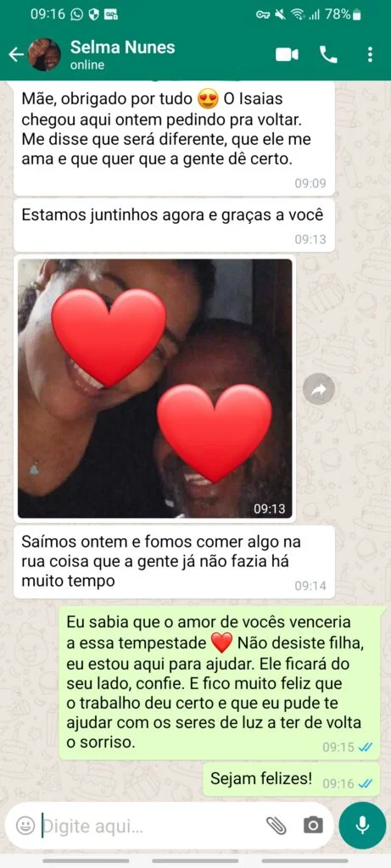Select the "Saímos ontem e fomos comer" message
Viewport: 391px width, 868px height.
[174, 562]
